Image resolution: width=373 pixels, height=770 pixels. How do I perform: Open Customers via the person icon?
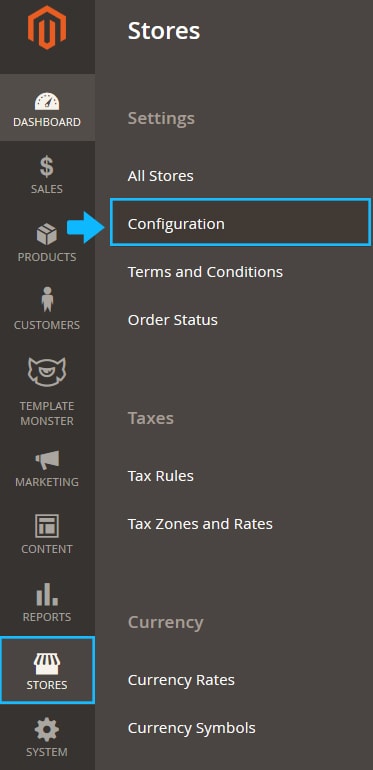click(x=47, y=300)
